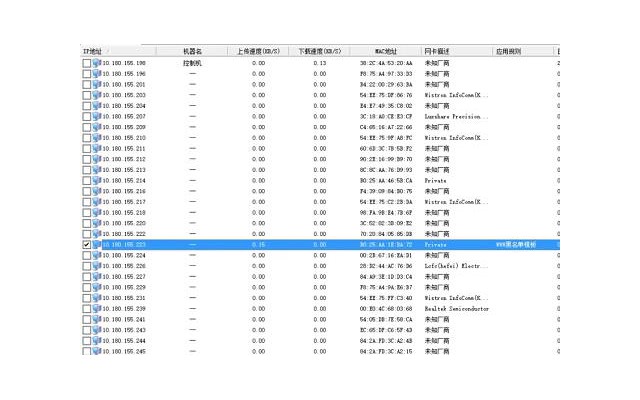Click the computer icon beside IP ending .209
640x400 pixels.
point(97,127)
